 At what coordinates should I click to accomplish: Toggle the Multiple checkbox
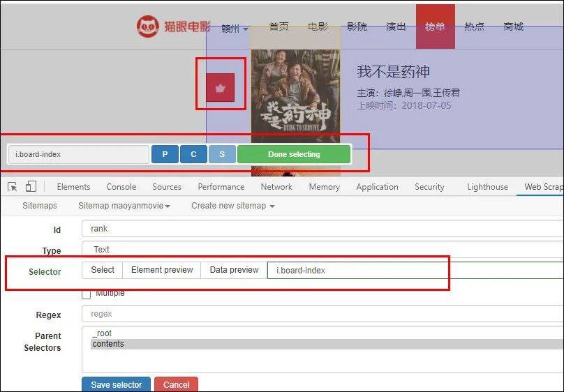[x=87, y=294]
